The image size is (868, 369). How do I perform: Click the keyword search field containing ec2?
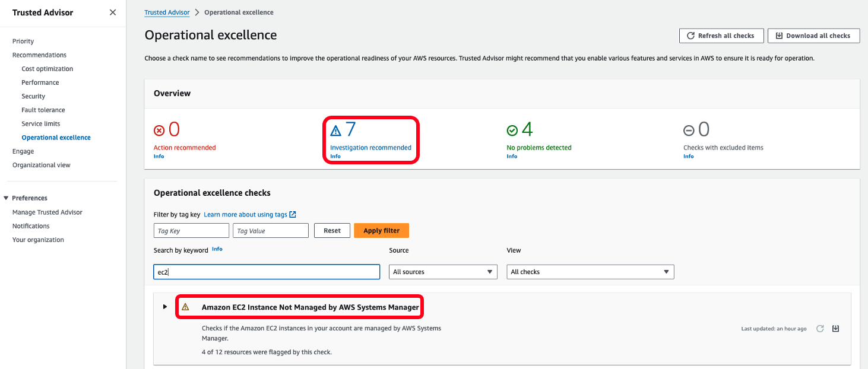(267, 272)
